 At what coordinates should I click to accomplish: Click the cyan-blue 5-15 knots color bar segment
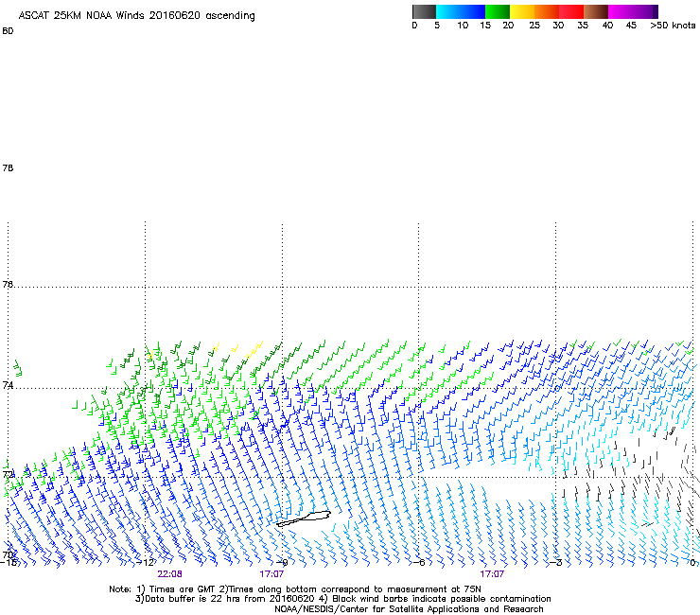[x=461, y=11]
